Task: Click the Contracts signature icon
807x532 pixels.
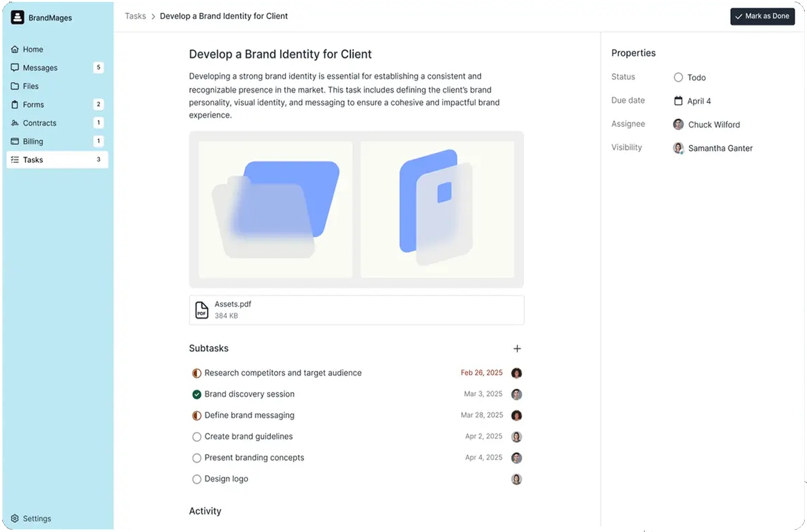Action: click(15, 123)
